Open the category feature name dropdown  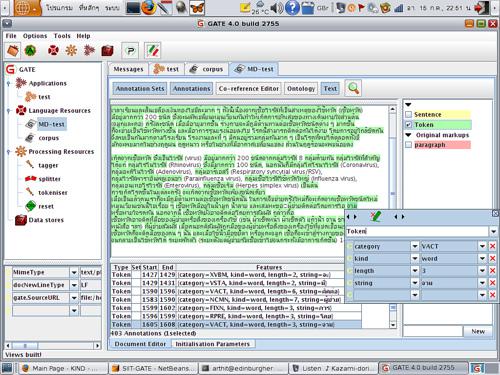(415, 246)
